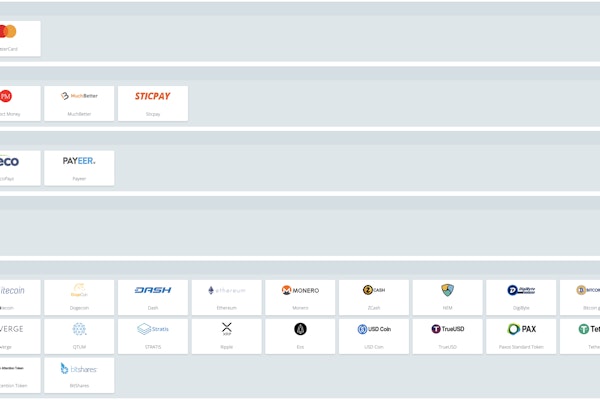Select the Dogecoin payment option
Viewport: 600px width, 400px height.
pyautogui.click(x=79, y=297)
